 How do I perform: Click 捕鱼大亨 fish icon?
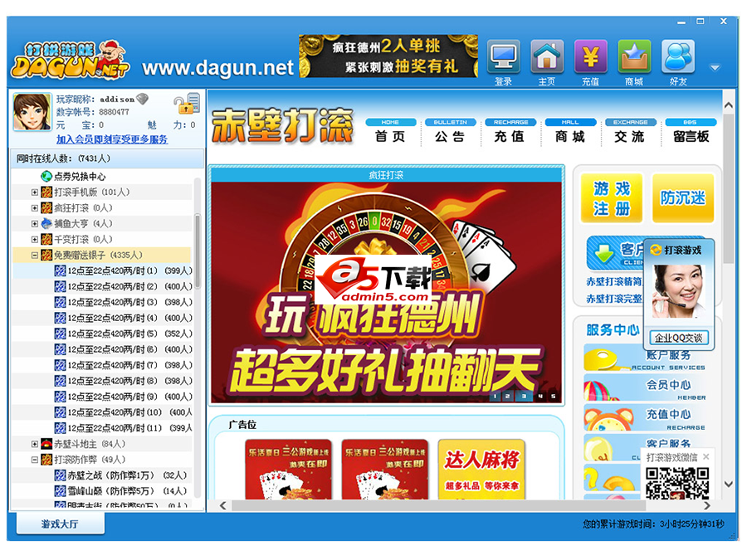[46, 223]
